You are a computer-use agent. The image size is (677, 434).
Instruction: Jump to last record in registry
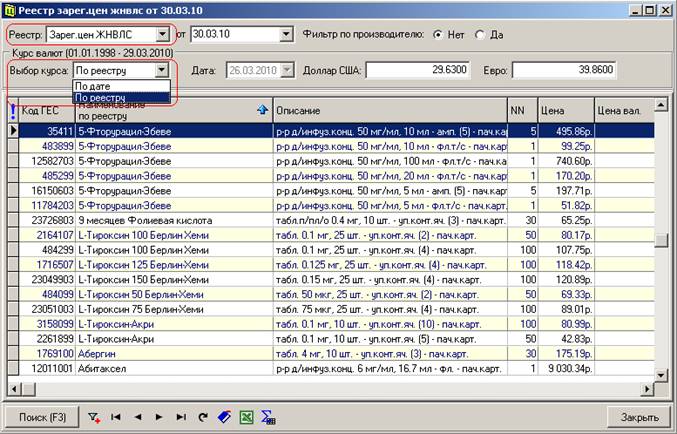tap(182, 416)
